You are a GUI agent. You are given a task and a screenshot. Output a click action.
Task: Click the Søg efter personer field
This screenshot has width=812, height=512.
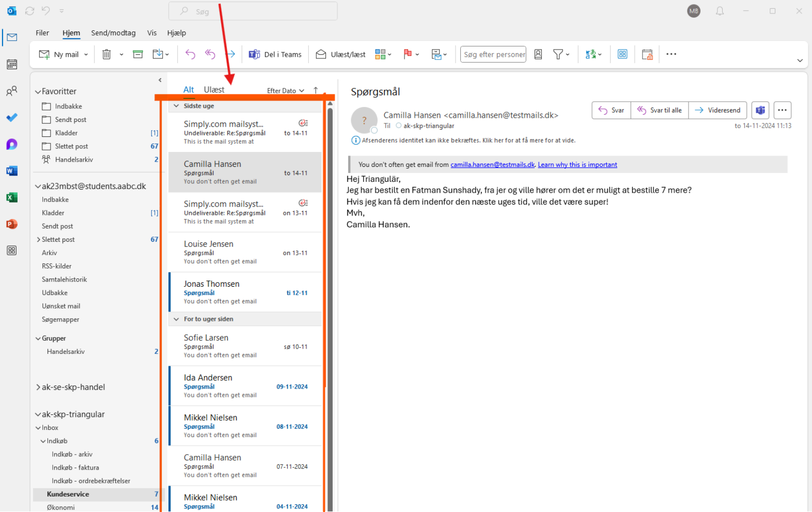[x=493, y=54]
